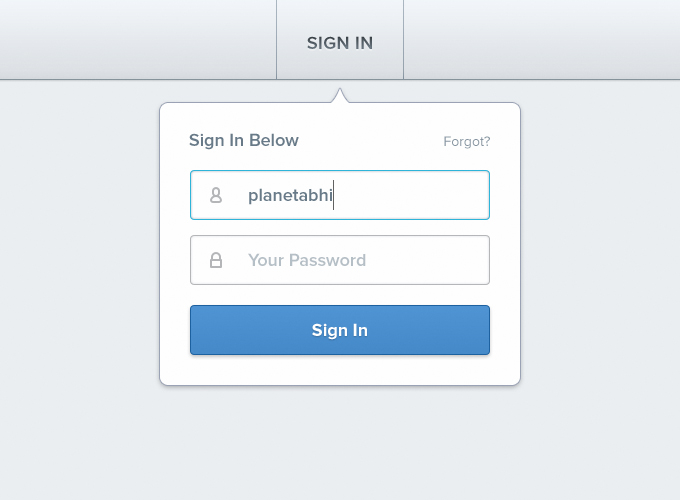Click the Sign In Below heading
Viewport: 680px width, 500px height.
[244, 141]
